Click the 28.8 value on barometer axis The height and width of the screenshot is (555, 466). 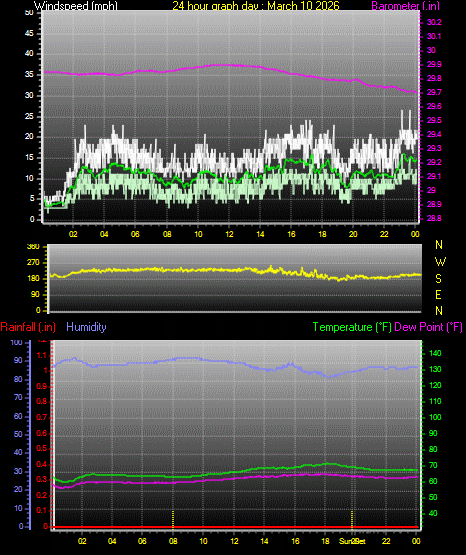(x=434, y=218)
